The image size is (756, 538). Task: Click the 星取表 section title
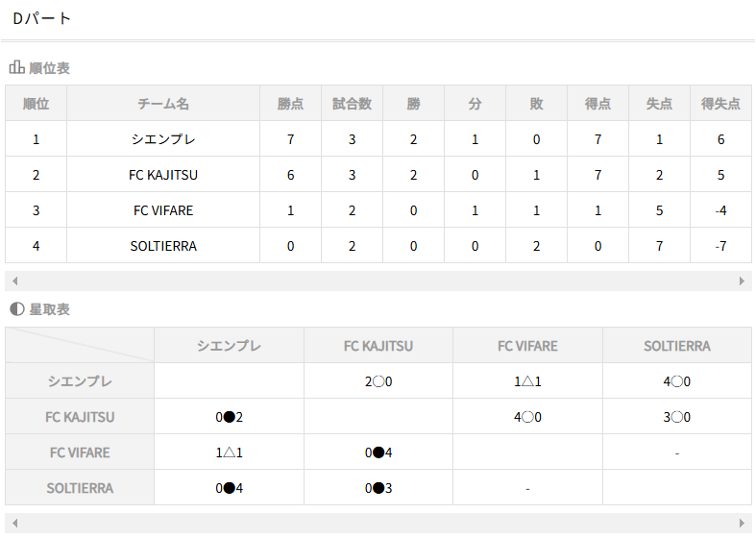click(x=49, y=309)
